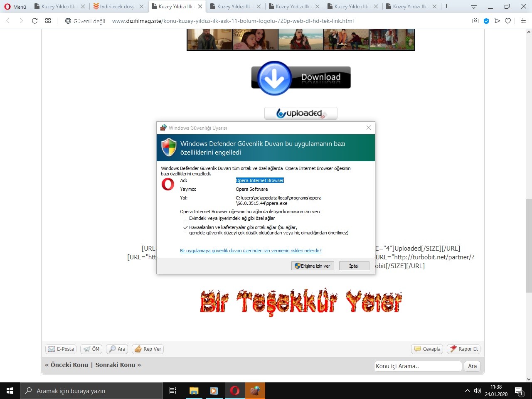The image size is (532, 399).
Task: Close the Windows Güvenliği Uyarısı dialog
Action: (368, 128)
